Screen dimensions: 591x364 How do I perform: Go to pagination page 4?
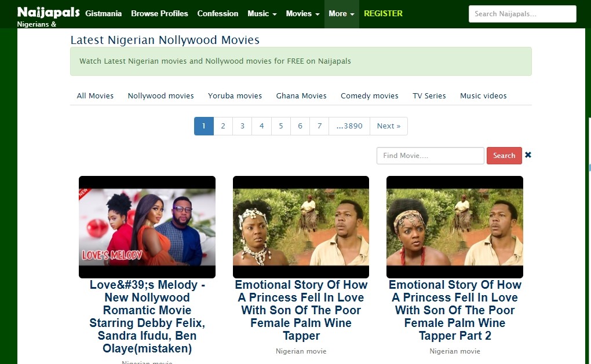point(261,126)
